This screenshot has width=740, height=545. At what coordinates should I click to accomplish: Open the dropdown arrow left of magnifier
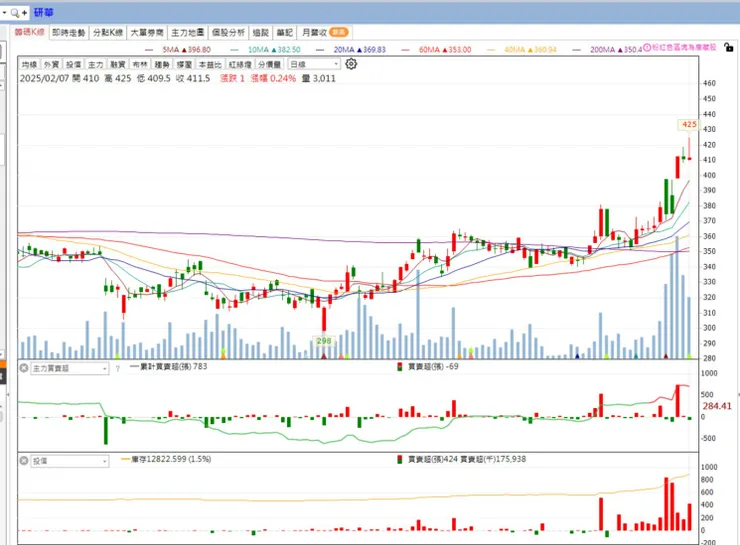(x=4, y=13)
